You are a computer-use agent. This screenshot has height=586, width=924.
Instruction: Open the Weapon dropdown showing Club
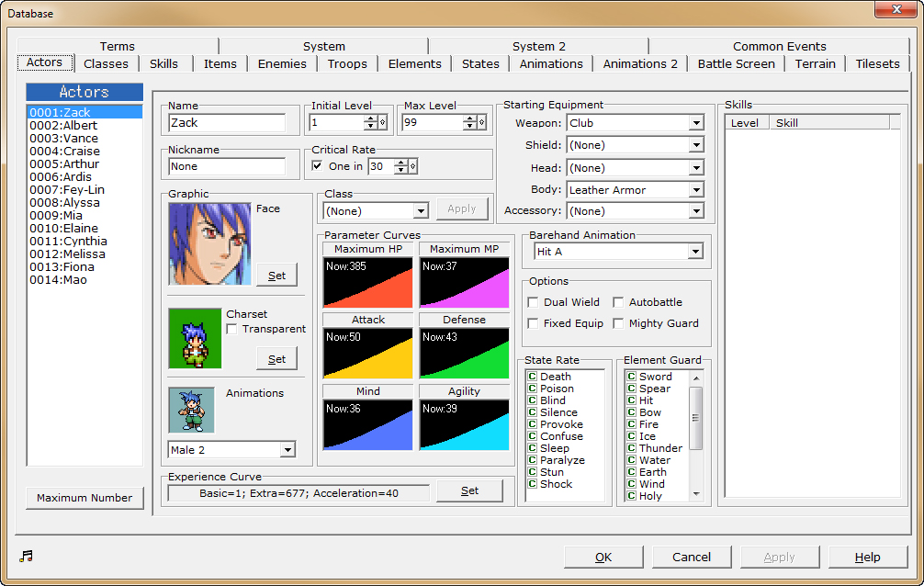pos(696,123)
